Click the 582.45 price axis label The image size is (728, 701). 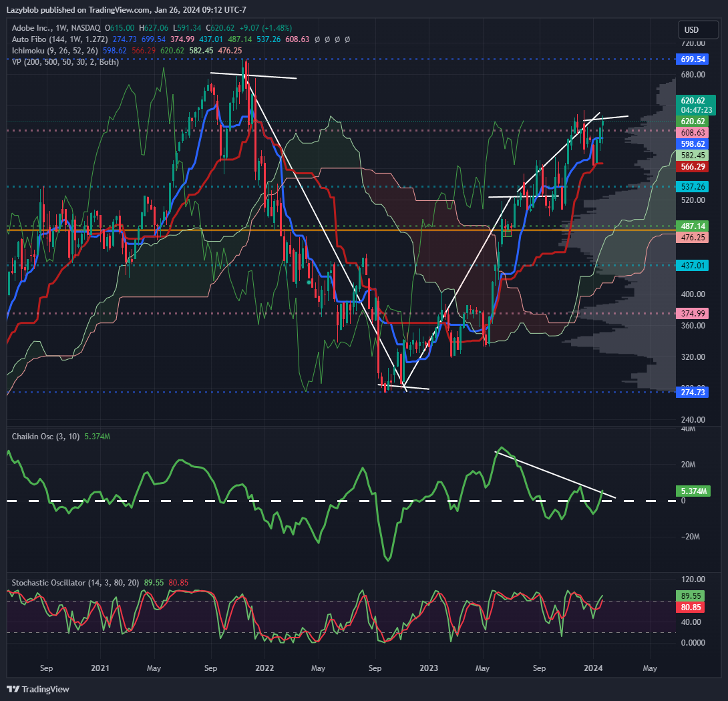(x=692, y=156)
